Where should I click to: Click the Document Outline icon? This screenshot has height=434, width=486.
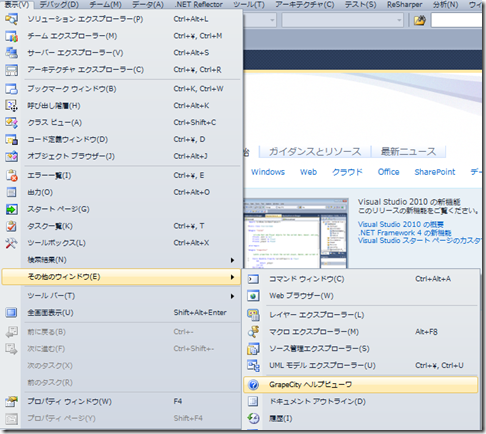tap(253, 401)
